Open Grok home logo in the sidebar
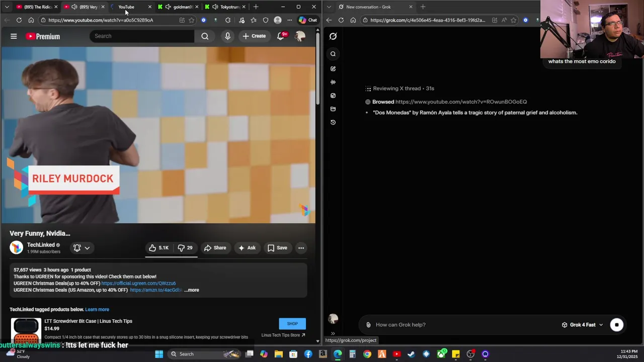Screen dimensions: 644x362 pos(333,36)
